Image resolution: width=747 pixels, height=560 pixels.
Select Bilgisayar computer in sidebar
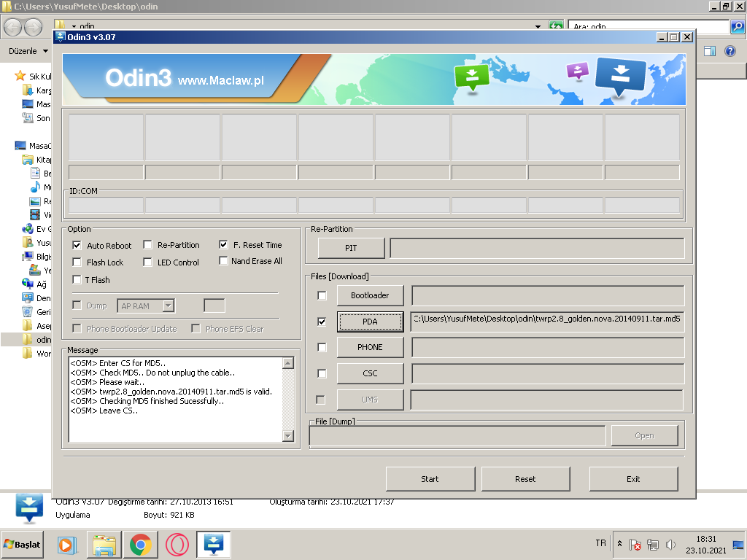[x=36, y=257]
